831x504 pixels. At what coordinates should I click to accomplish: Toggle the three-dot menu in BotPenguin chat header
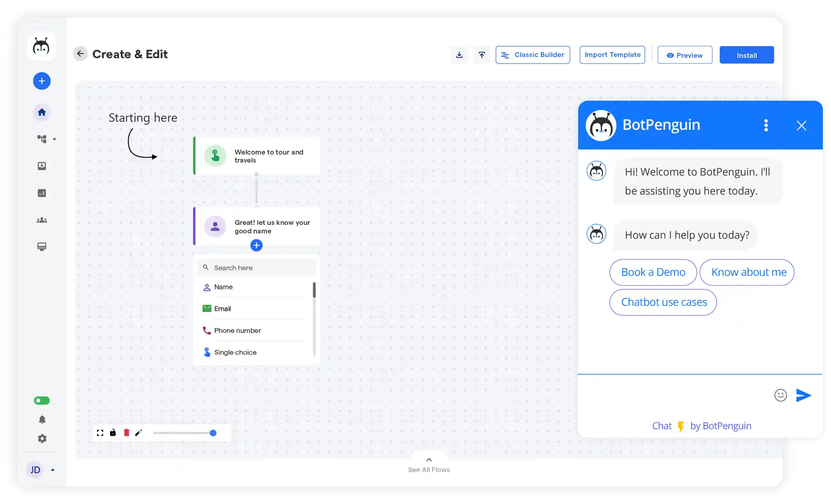pyautogui.click(x=766, y=125)
